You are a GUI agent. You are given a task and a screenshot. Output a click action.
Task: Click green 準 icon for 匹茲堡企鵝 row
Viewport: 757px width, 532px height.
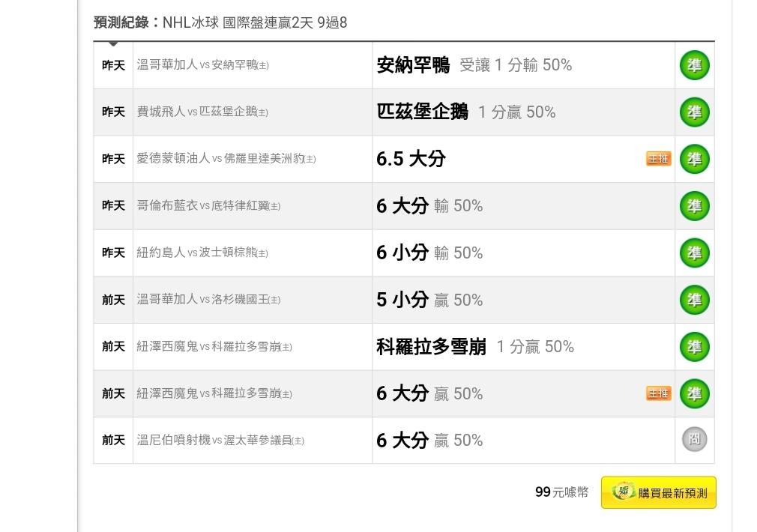[x=694, y=112]
